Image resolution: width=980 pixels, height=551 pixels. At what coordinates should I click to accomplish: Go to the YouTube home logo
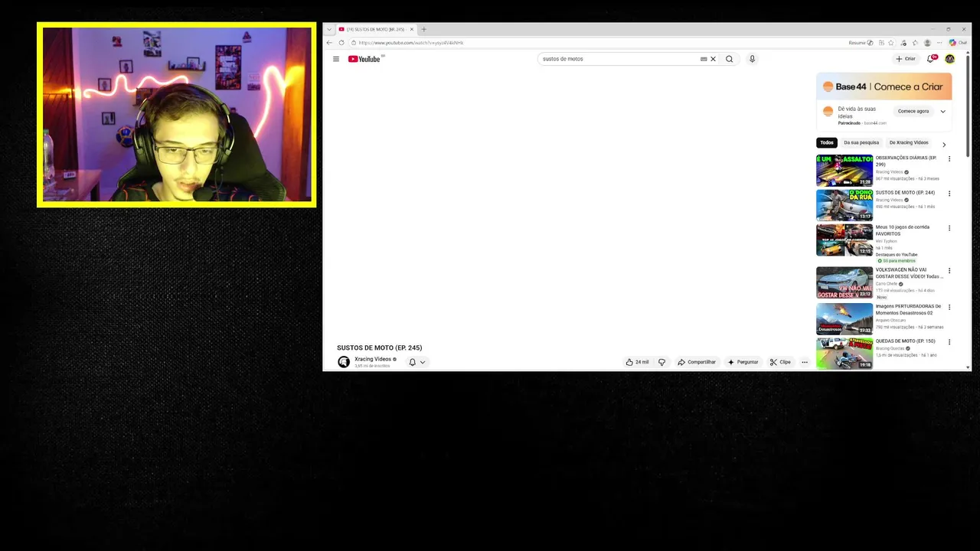tap(364, 59)
